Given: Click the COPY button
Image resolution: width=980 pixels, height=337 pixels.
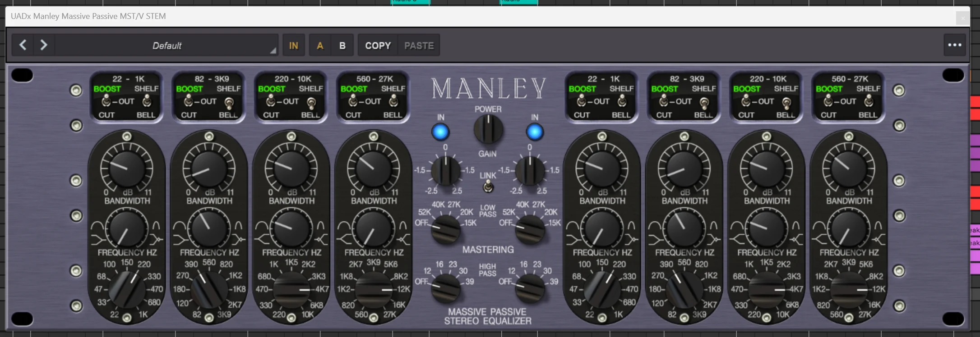Looking at the screenshot, I should tap(378, 46).
